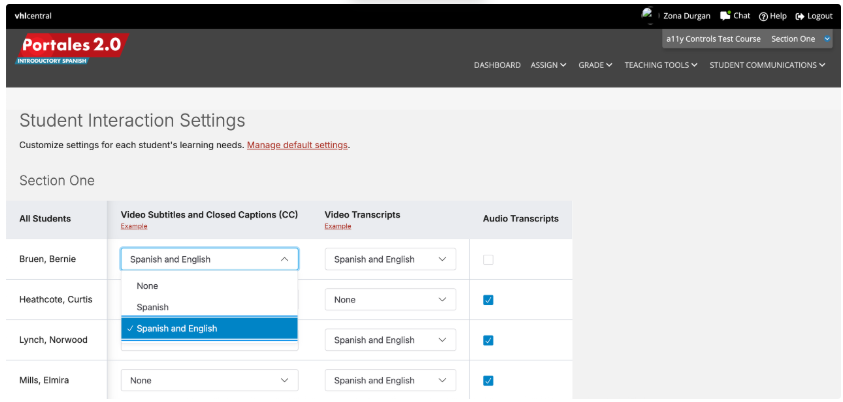The width and height of the screenshot is (843, 402).
Task: Click the Student Interaction Settings heading
Action: coord(132,120)
